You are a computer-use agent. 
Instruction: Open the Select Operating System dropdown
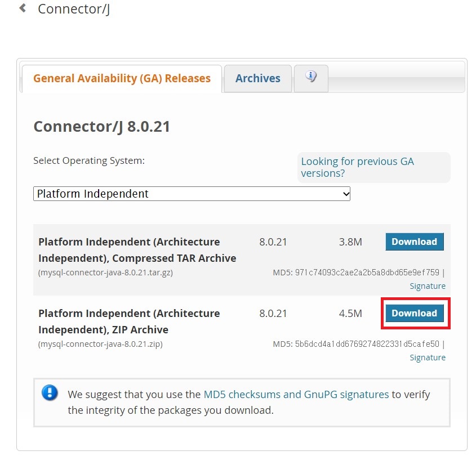point(192,194)
